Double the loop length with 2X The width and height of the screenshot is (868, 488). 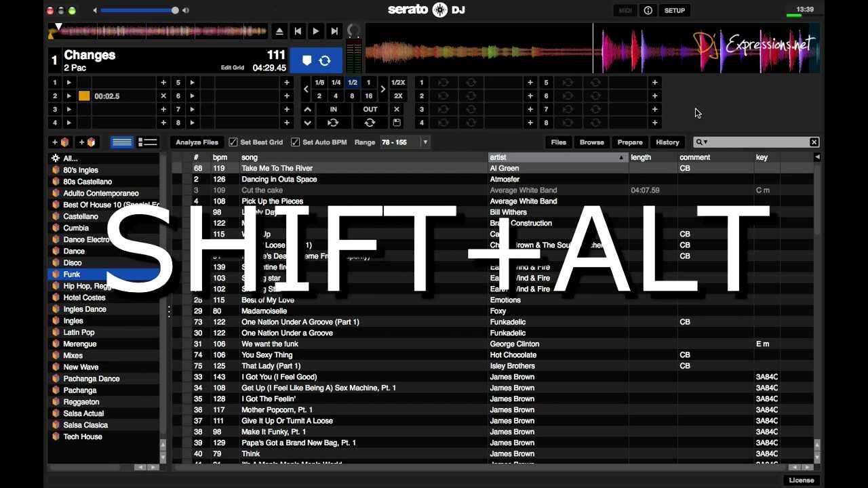pyautogui.click(x=398, y=96)
